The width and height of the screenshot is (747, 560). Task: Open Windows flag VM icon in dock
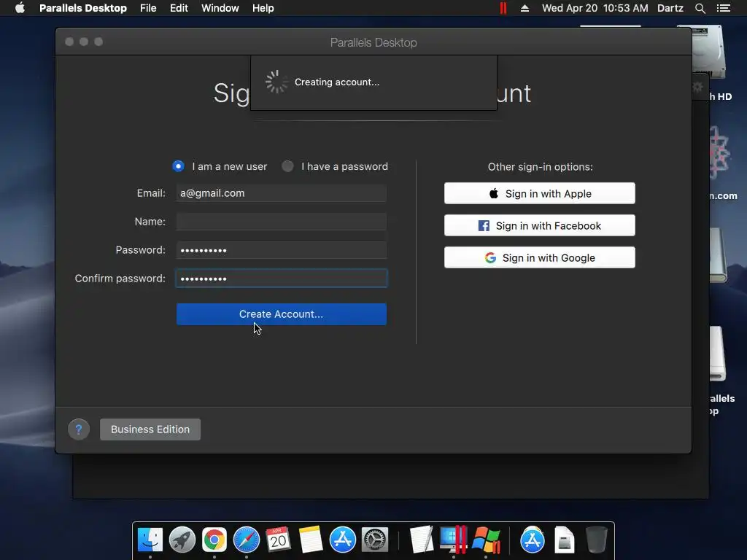pos(485,540)
